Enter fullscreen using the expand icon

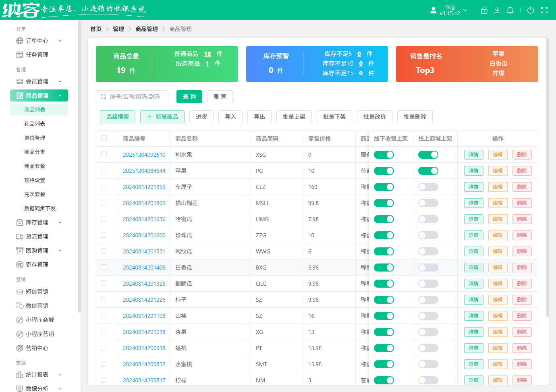[x=544, y=10]
